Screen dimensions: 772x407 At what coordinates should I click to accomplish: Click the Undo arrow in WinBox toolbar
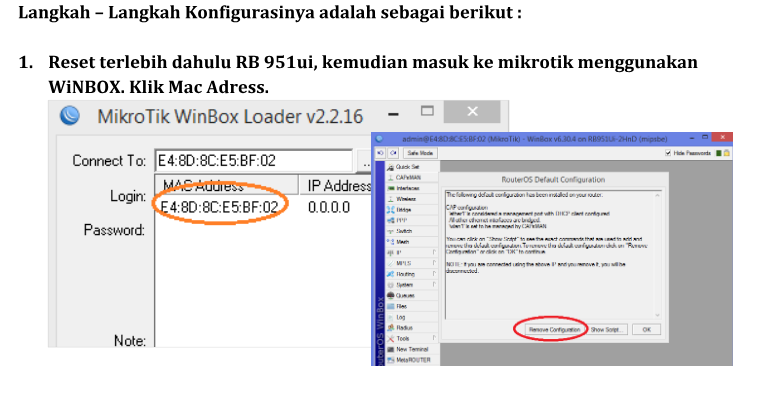tap(381, 153)
